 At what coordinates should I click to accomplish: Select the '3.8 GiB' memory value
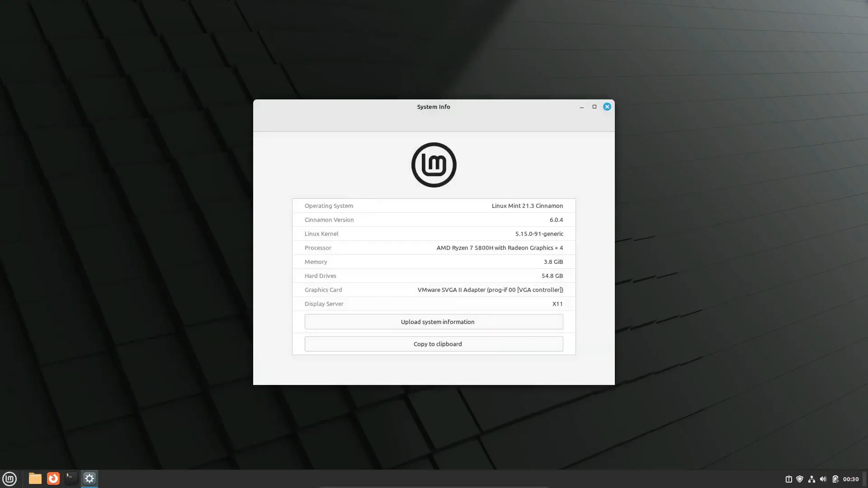553,262
